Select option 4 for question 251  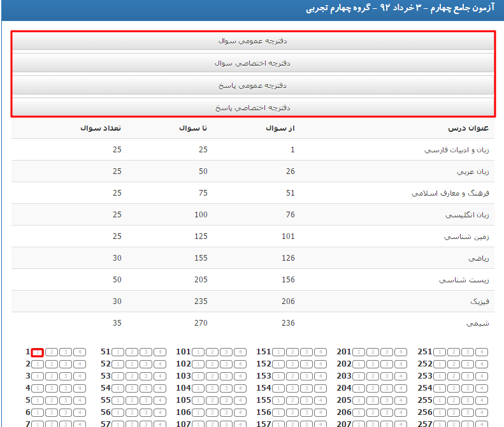pyautogui.click(x=482, y=352)
